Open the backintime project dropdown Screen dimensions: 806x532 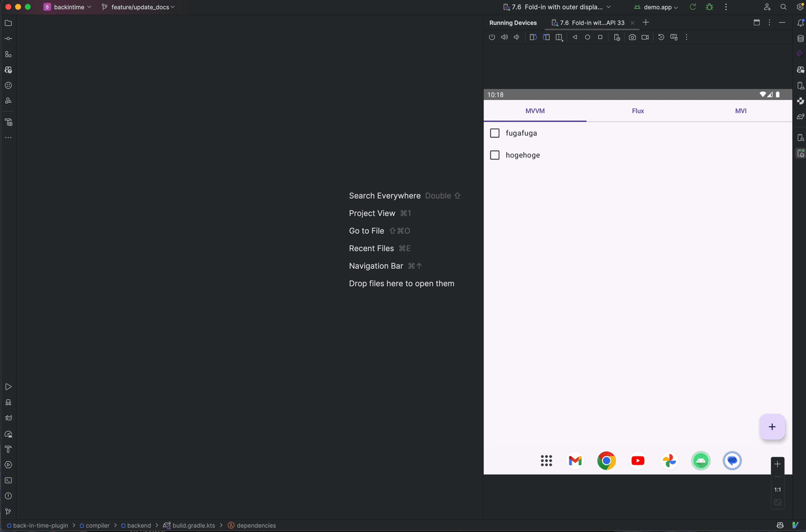67,7
